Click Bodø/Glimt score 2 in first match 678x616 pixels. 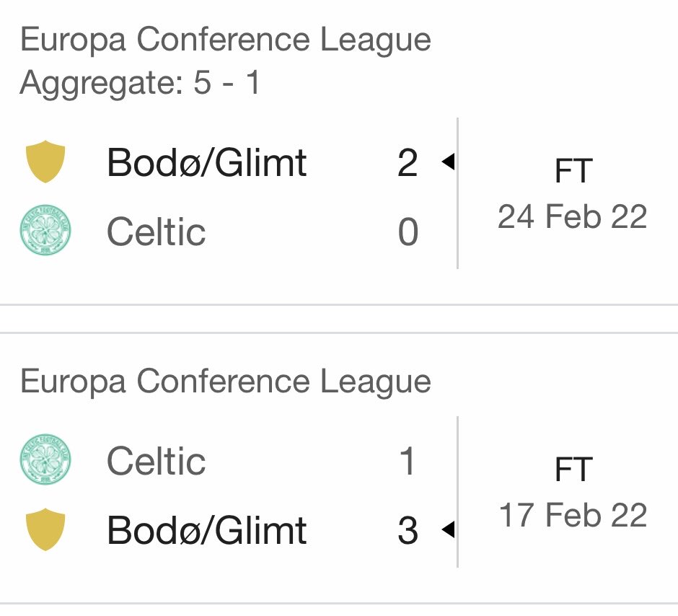tap(408, 162)
